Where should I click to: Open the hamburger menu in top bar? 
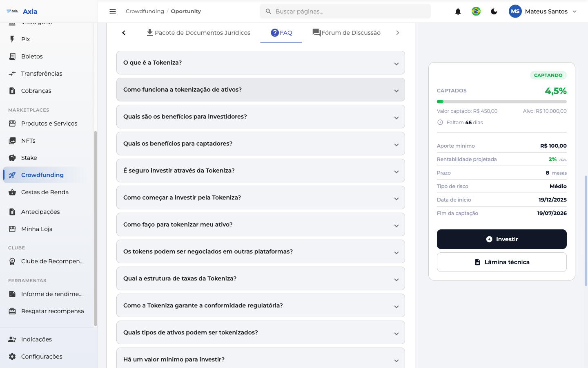coord(113,11)
